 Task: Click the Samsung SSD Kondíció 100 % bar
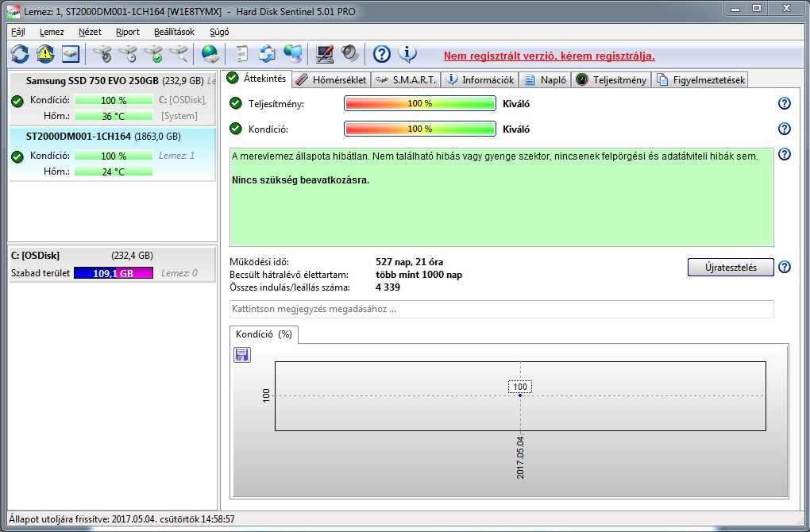pos(113,100)
